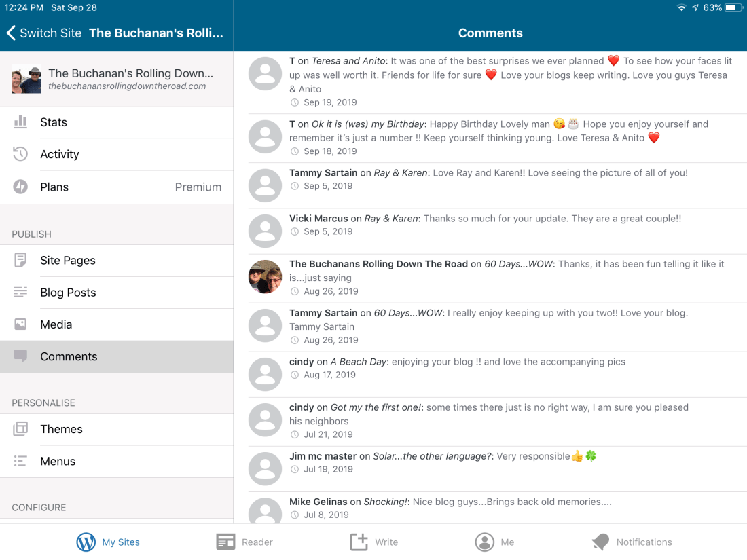Tap the Themes layout icon
This screenshot has height=560, width=747.
(x=20, y=429)
